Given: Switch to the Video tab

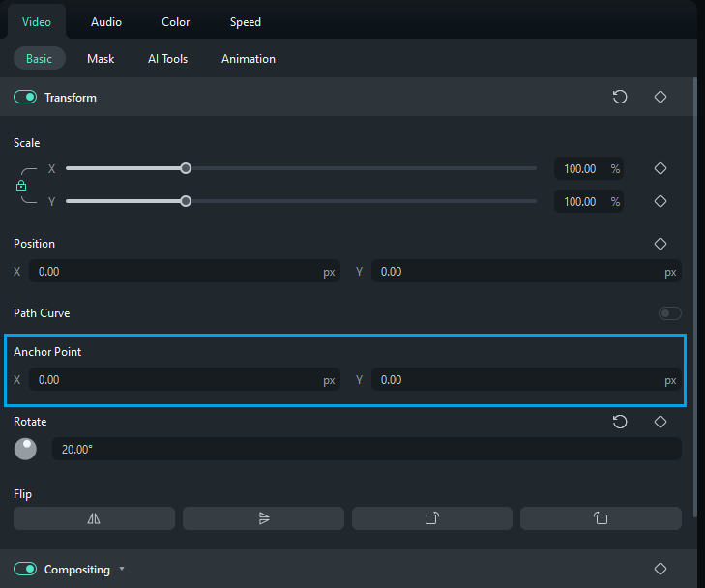Looking at the screenshot, I should 37,22.
